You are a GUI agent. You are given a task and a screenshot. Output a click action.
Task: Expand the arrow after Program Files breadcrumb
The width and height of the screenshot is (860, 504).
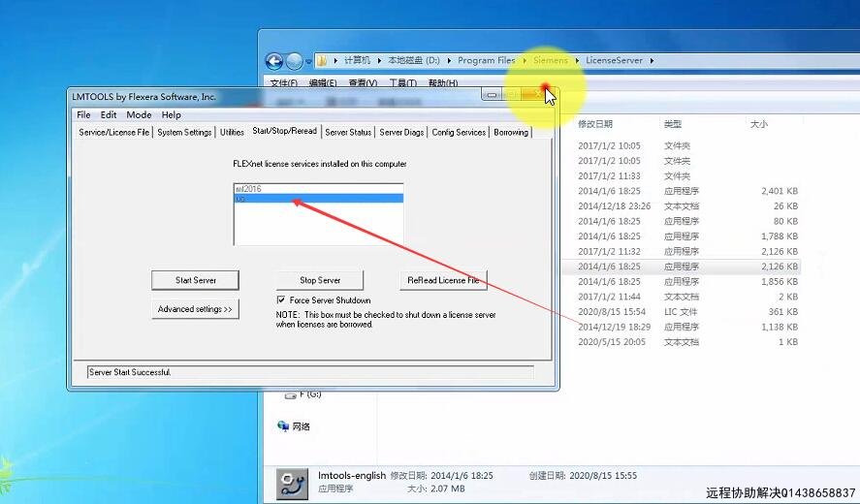525,60
